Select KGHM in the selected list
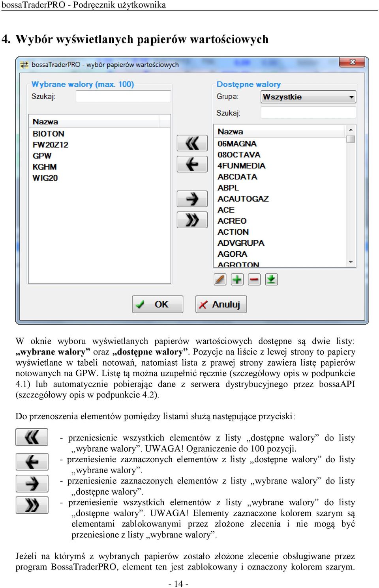This screenshot has width=379, height=588. (x=45, y=167)
